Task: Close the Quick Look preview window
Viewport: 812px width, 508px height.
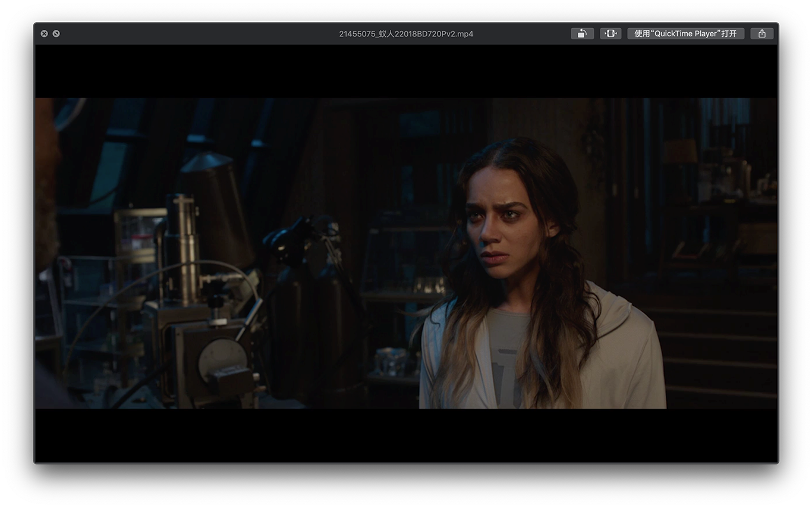Action: tap(44, 34)
